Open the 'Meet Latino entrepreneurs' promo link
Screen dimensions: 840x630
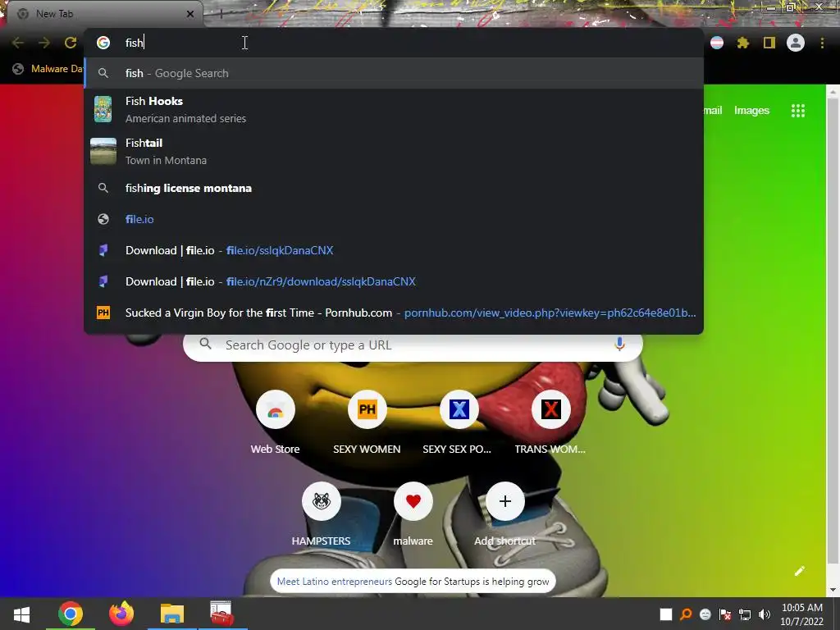[x=335, y=582]
